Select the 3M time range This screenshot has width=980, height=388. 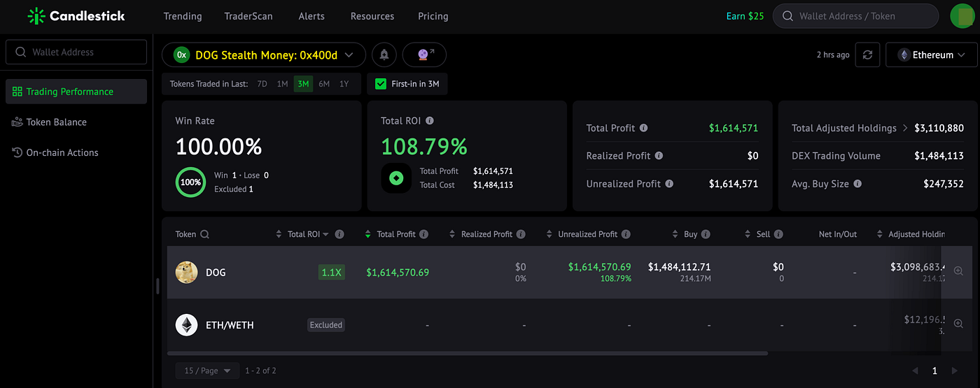303,84
